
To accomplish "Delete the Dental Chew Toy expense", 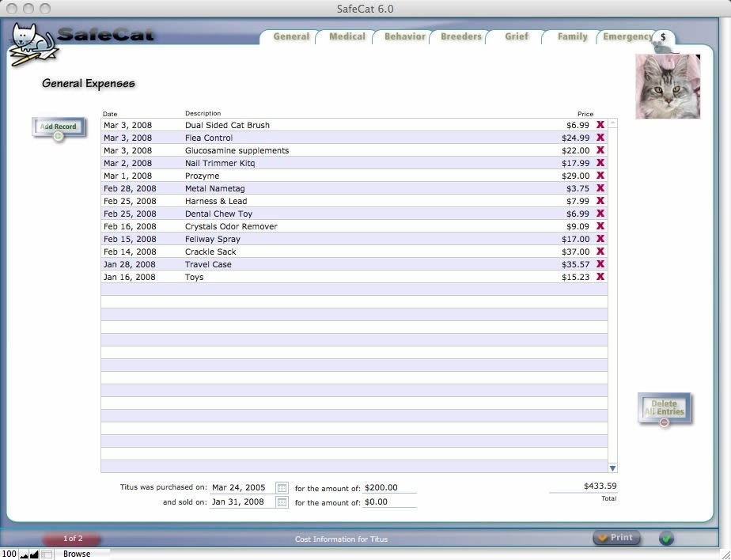I will click(x=600, y=213).
